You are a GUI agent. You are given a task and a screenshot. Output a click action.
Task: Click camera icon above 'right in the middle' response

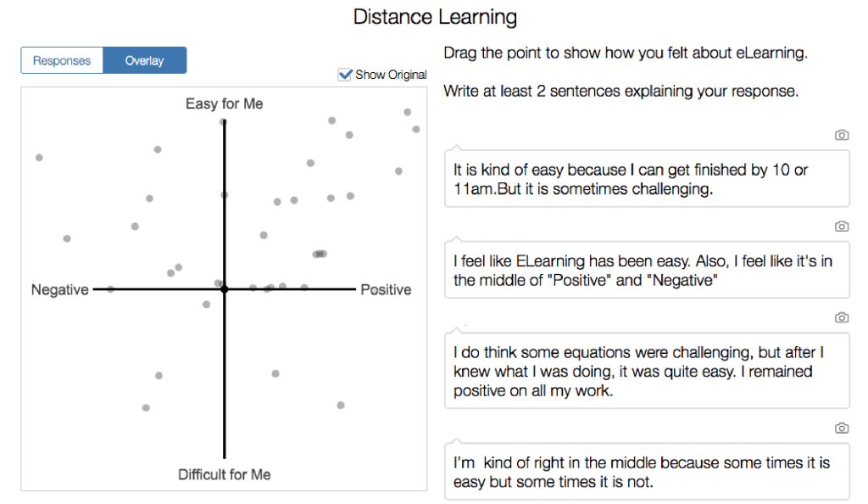pos(841,428)
